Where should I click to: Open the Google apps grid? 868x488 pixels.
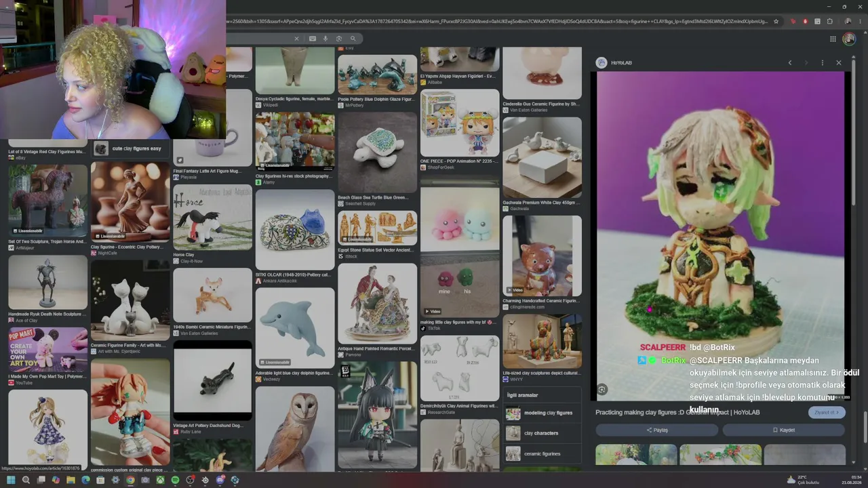pos(833,39)
